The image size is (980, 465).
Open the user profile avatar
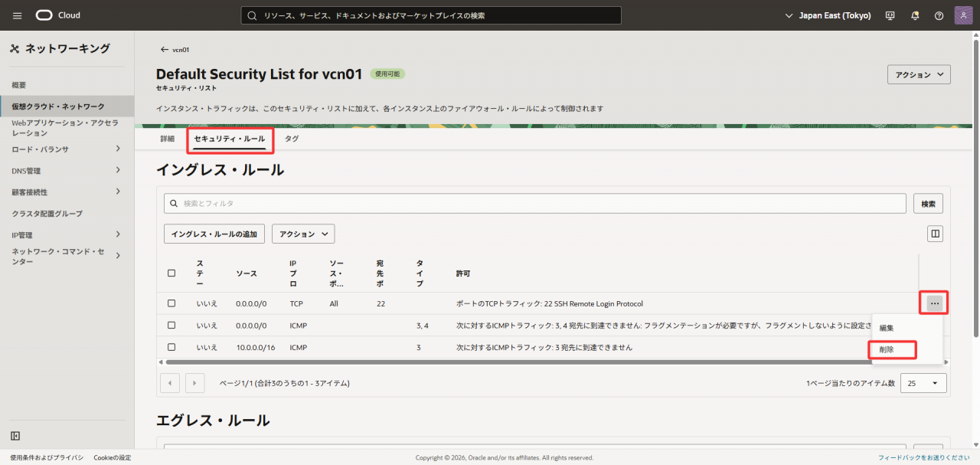963,15
